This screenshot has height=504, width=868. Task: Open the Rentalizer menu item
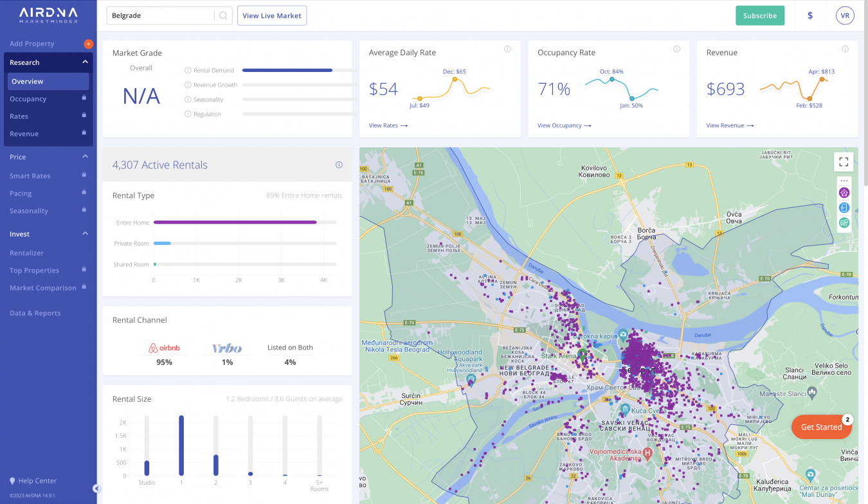click(x=27, y=253)
